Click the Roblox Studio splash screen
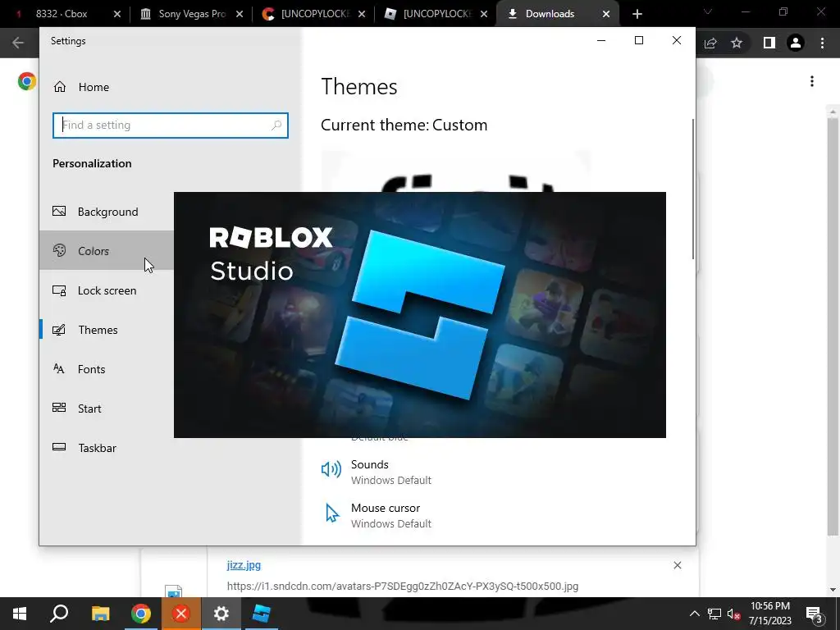This screenshot has width=840, height=630. pos(419,315)
